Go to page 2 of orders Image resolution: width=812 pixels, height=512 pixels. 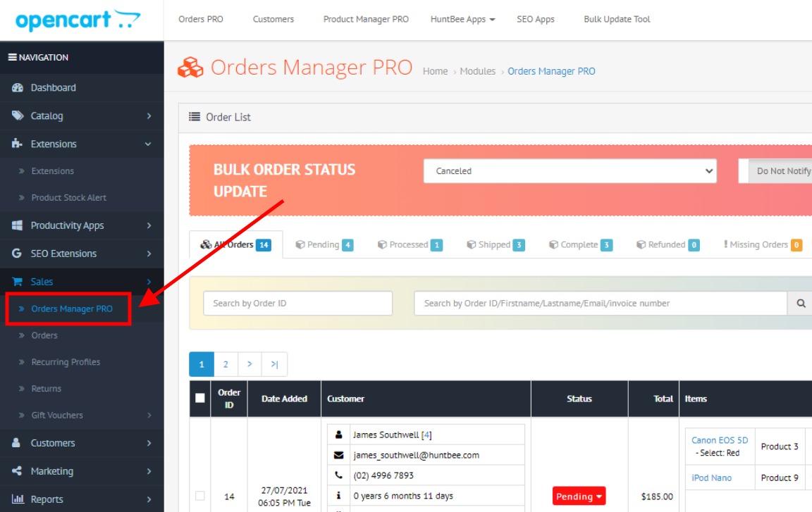click(x=226, y=364)
